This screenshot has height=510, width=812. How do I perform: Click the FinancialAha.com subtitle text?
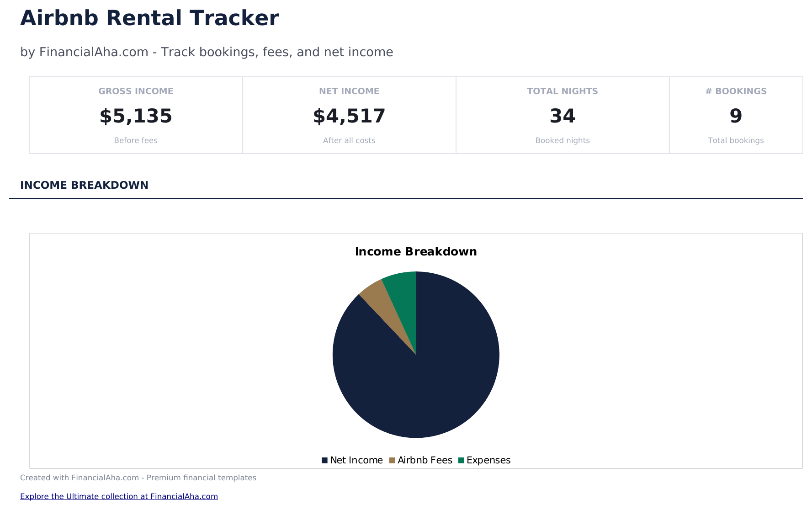[x=207, y=52]
